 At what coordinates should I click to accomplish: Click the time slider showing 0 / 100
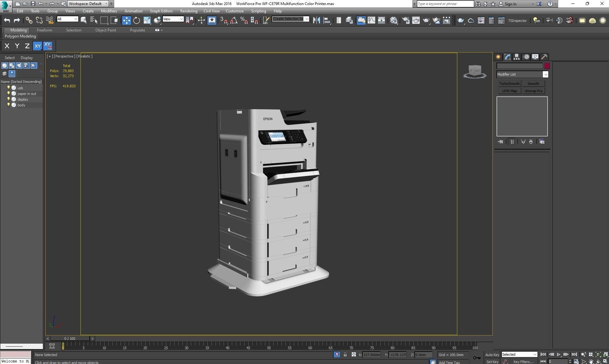point(70,339)
